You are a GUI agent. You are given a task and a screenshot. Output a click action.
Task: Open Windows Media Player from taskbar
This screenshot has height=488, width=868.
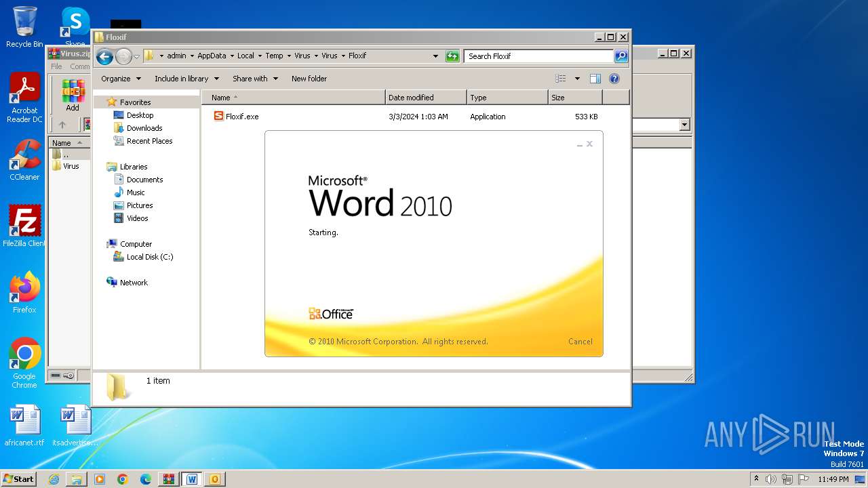[x=100, y=479]
